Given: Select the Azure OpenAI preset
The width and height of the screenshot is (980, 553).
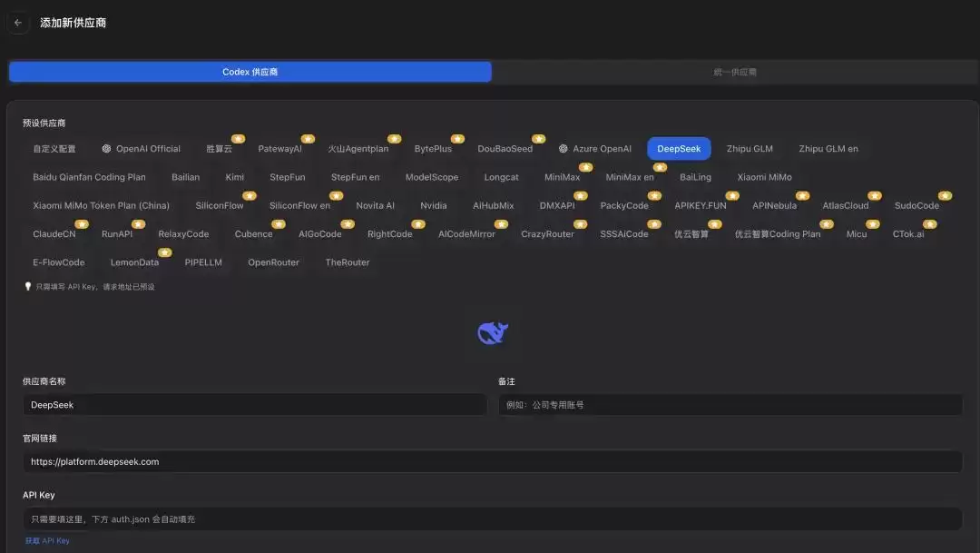Looking at the screenshot, I should (595, 149).
